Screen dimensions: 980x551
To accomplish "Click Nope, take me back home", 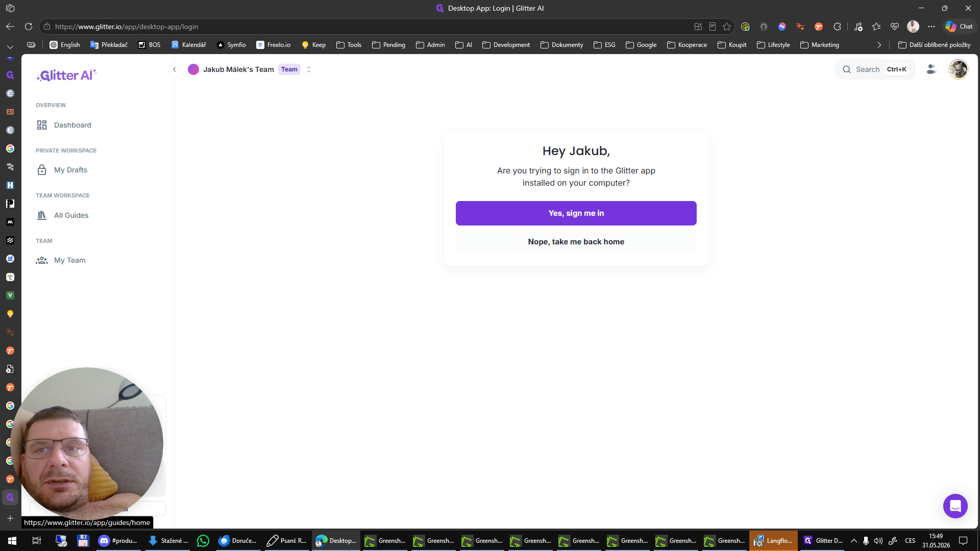I will pyautogui.click(x=576, y=242).
